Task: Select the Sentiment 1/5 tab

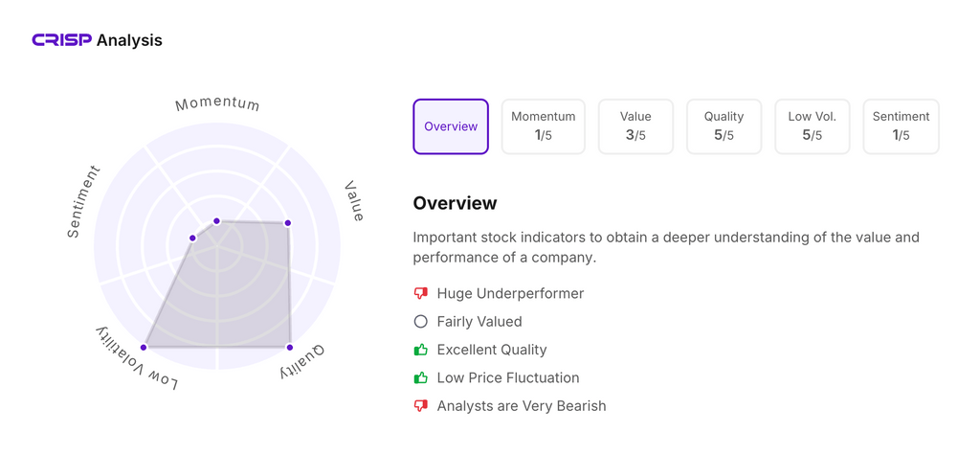Action: point(901,126)
